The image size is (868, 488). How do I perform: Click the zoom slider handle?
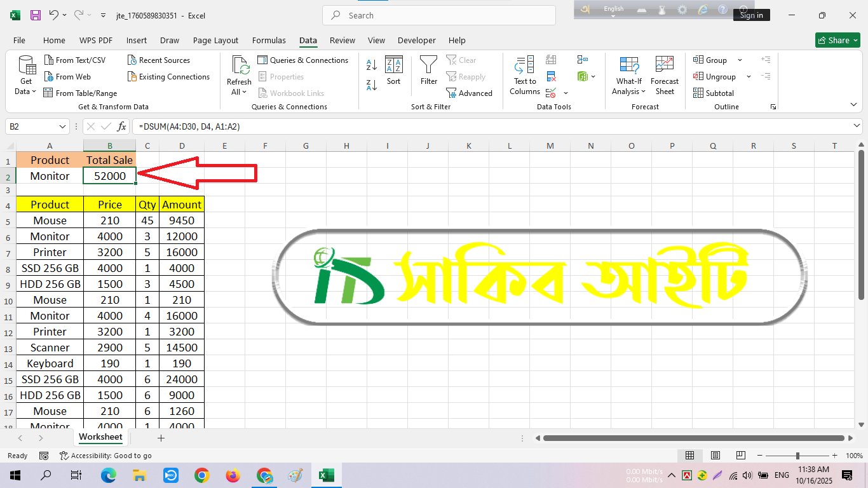797,456
